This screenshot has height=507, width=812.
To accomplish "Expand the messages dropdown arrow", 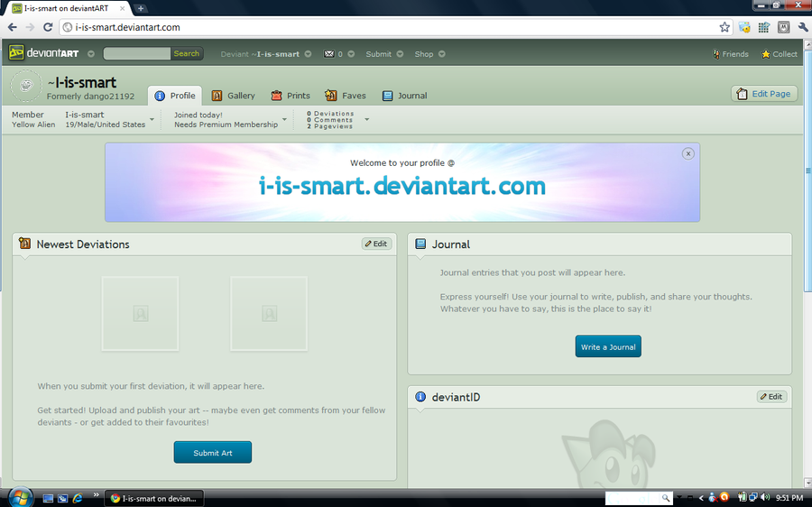I will pyautogui.click(x=351, y=54).
